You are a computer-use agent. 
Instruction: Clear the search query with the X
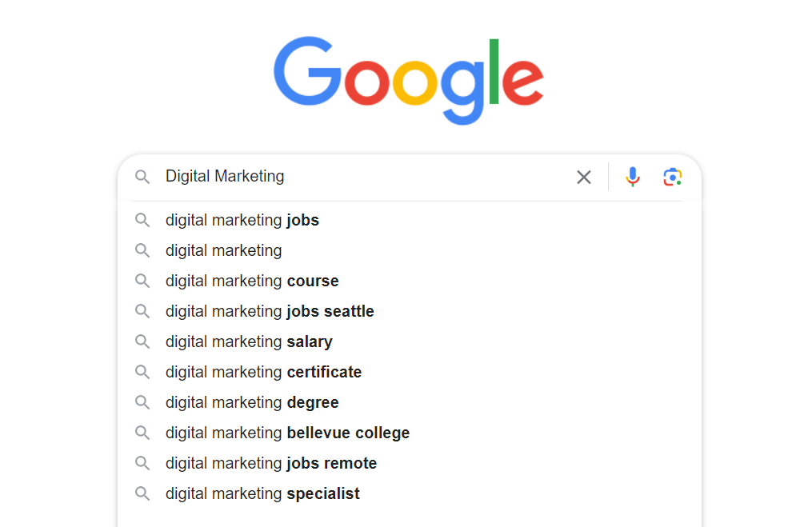click(583, 177)
